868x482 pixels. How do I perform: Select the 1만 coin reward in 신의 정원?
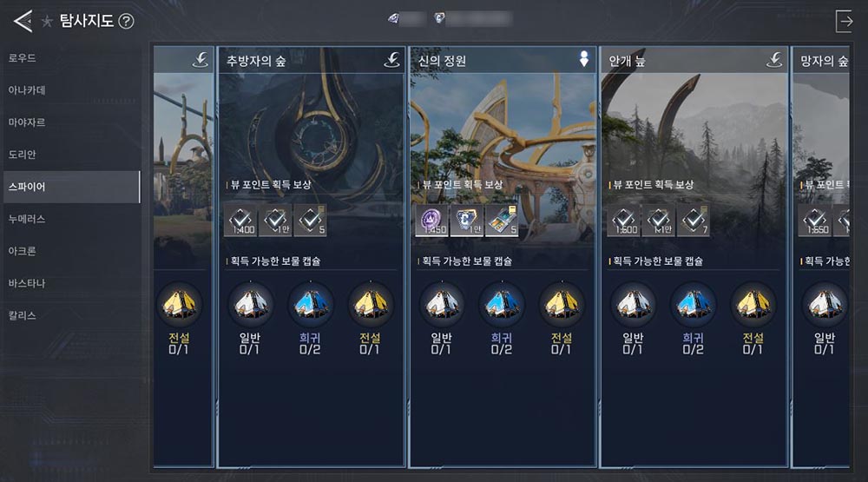tap(467, 220)
